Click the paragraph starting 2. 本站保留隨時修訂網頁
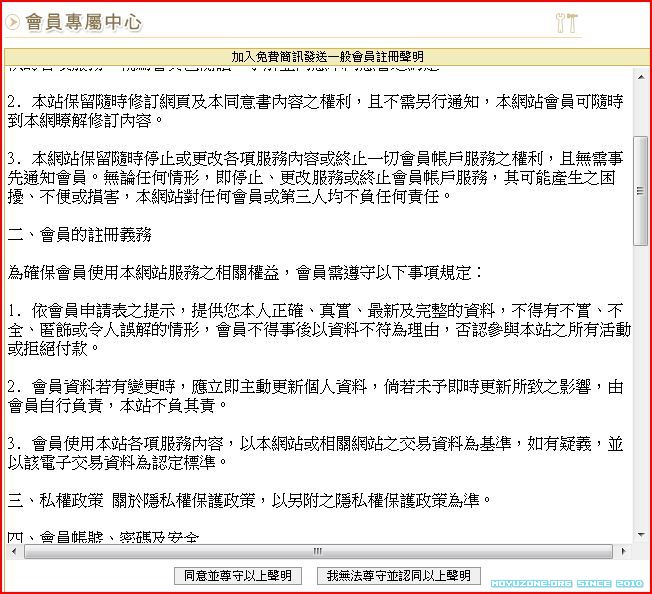This screenshot has width=652, height=594. [x=316, y=111]
